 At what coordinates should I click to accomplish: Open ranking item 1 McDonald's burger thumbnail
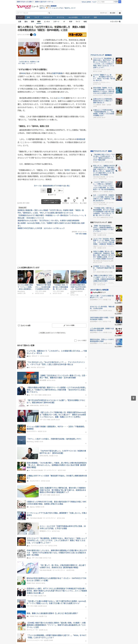(x=119, y=61)
